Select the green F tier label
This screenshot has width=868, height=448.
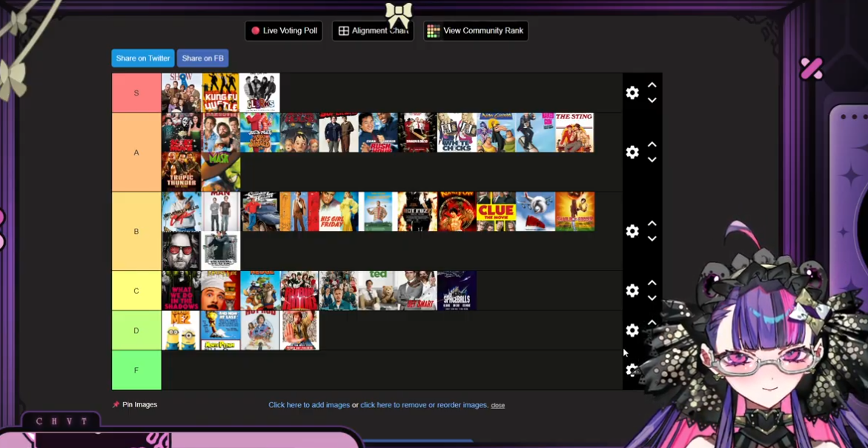click(x=136, y=370)
